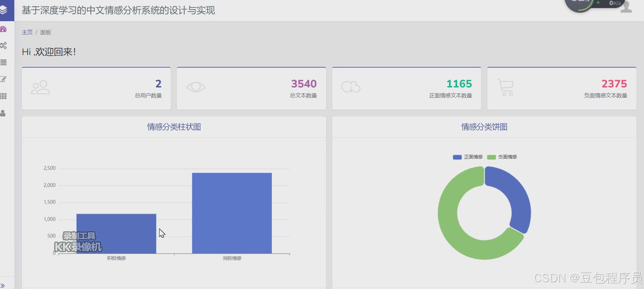Screen dimensions: 644x289
Task: Click the shopping cart icon on 负面情感文本数量 card
Action: coord(506,88)
